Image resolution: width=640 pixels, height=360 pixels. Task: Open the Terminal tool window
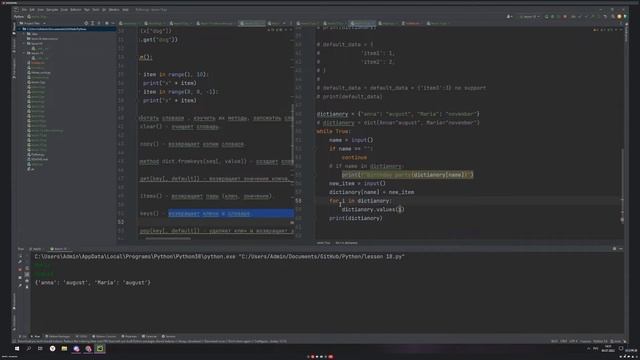tap(149, 336)
